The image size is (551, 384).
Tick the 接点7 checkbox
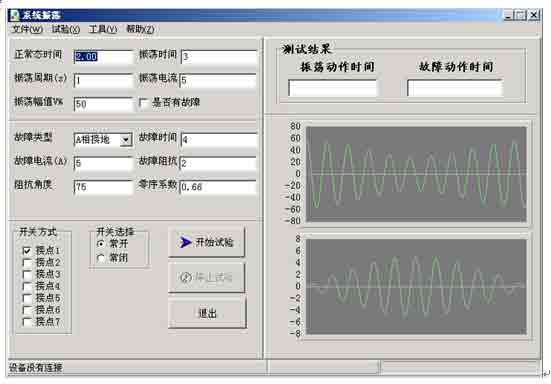pos(27,321)
